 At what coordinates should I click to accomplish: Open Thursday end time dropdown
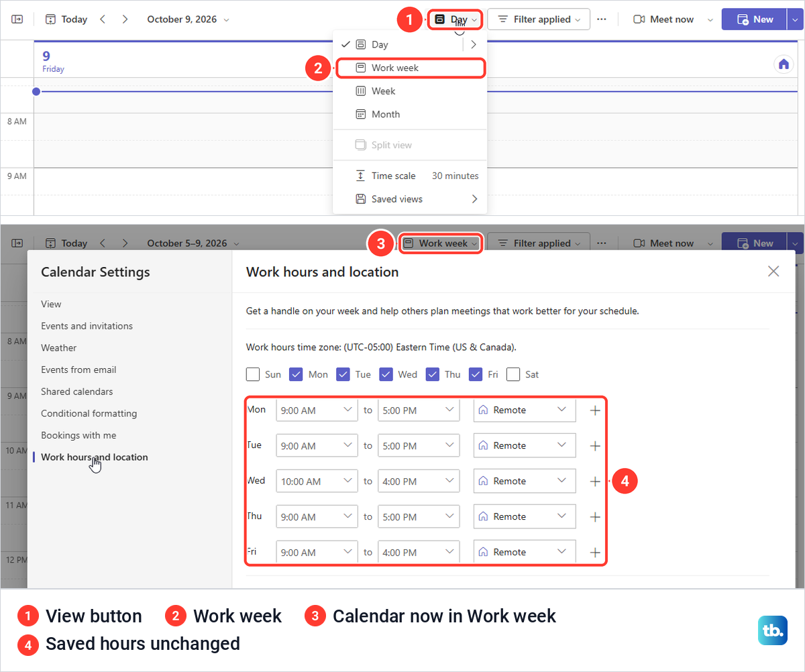(419, 516)
